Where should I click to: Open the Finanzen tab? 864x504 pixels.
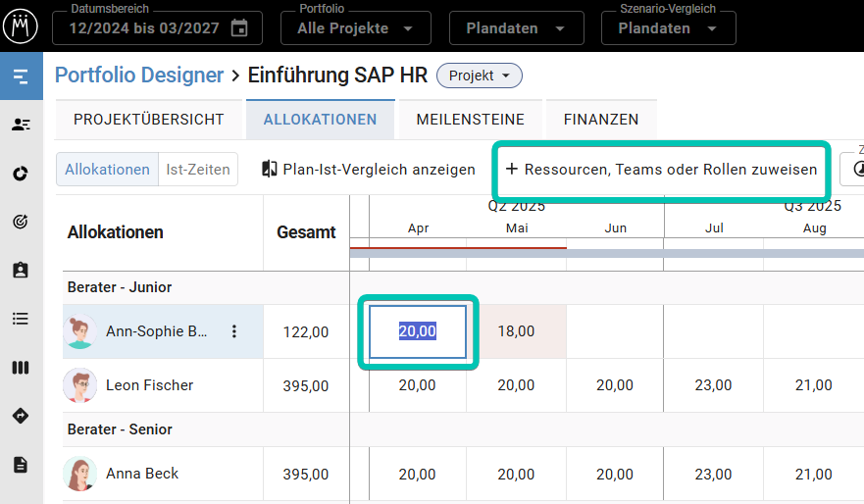600,120
